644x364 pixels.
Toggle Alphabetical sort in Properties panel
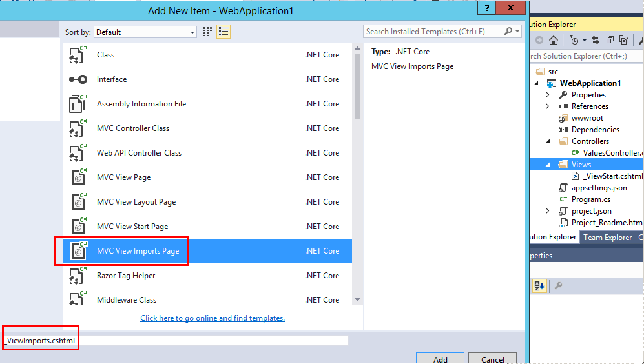(x=539, y=286)
